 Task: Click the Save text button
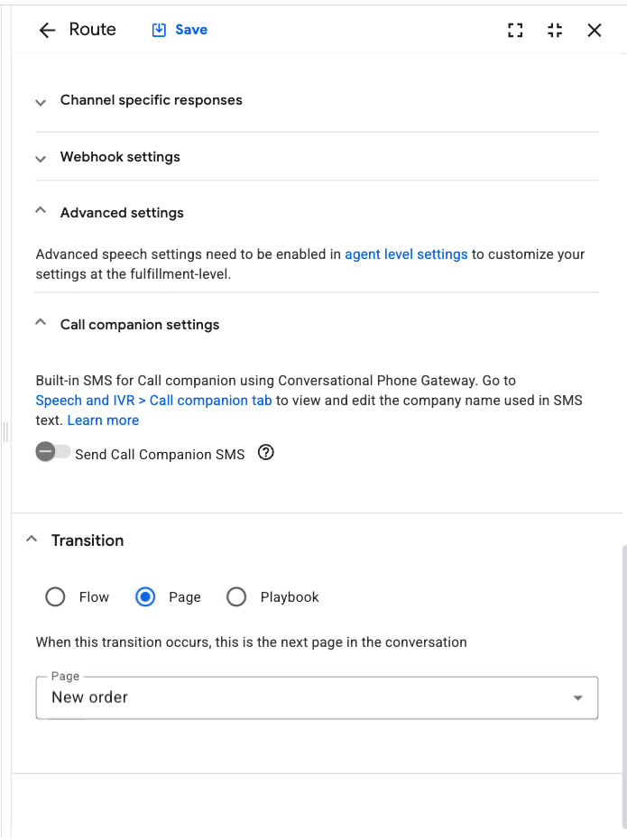(x=191, y=30)
